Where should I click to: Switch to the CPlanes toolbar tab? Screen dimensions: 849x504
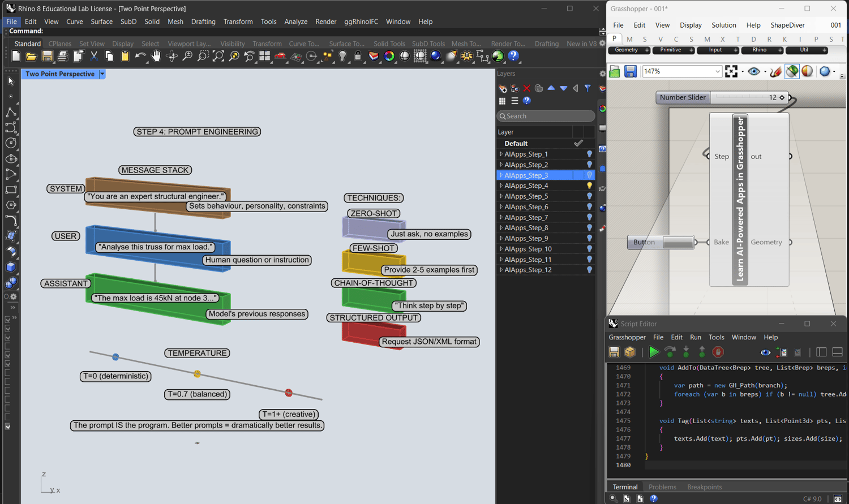click(59, 44)
